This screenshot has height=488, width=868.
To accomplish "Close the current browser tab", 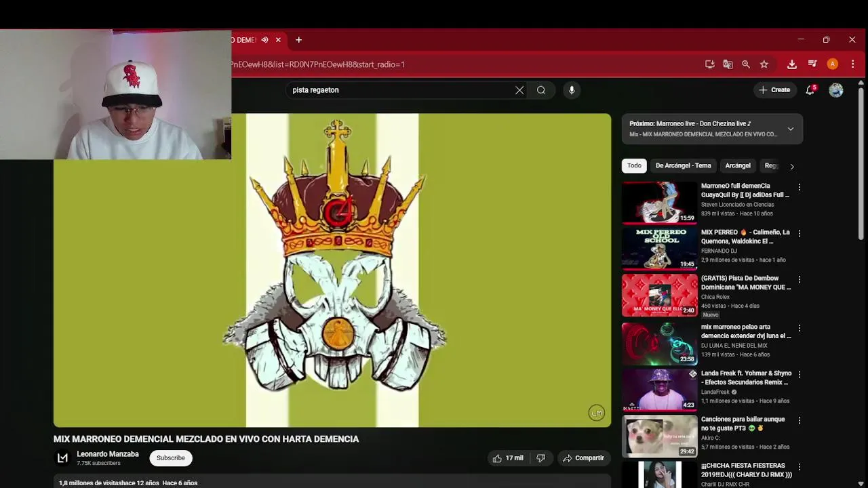I will [278, 40].
